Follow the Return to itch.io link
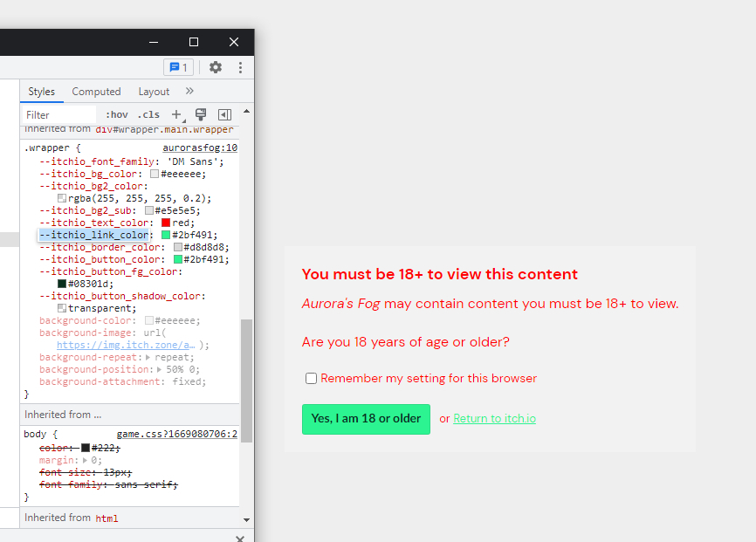This screenshot has width=756, height=542. point(495,419)
